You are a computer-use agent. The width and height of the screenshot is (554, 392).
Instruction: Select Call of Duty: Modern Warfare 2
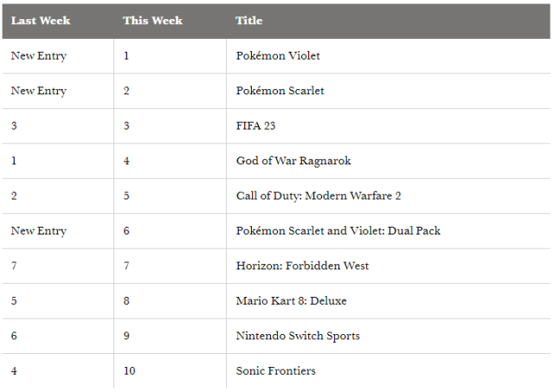click(x=319, y=196)
